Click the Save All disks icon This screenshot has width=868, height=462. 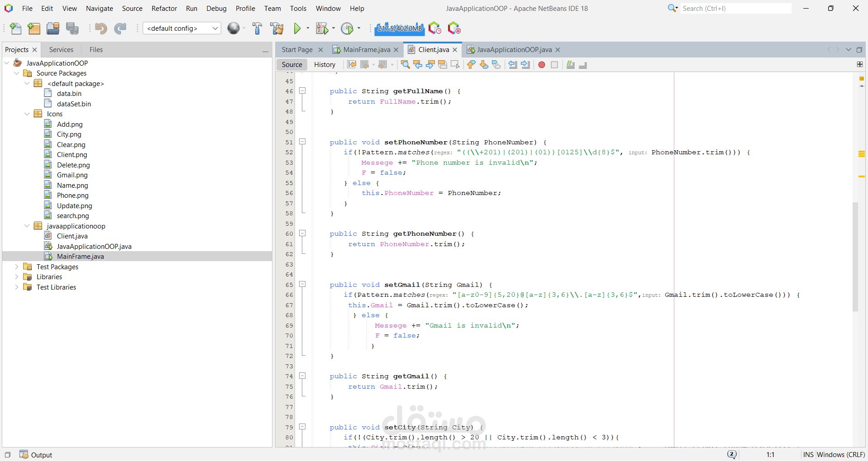[x=72, y=29]
